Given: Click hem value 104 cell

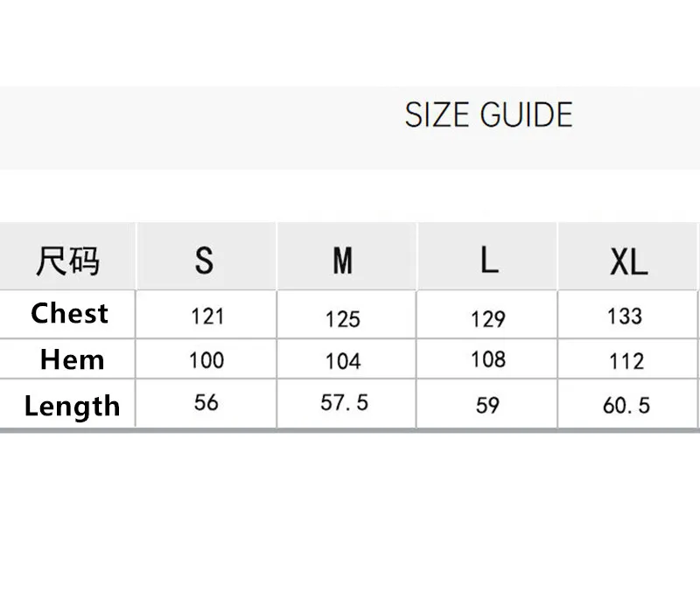Looking at the screenshot, I should [343, 362].
